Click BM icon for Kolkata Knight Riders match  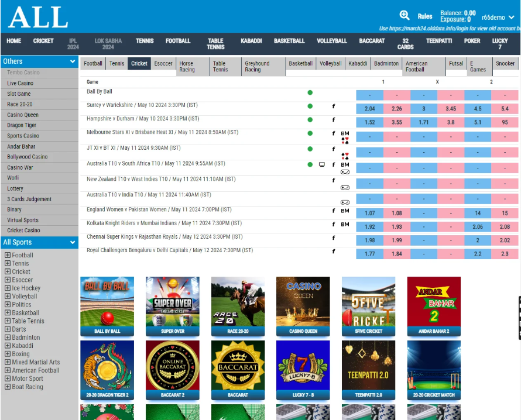coord(345,225)
